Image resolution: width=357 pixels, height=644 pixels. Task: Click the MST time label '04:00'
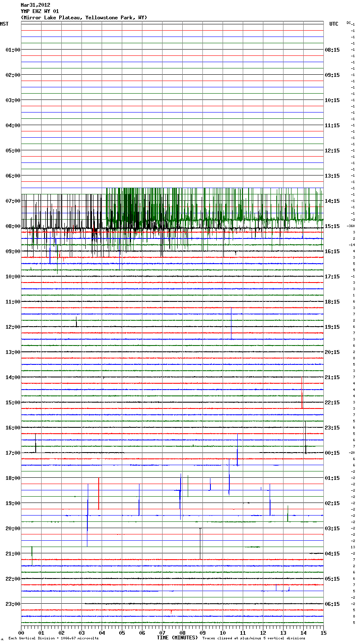click(13, 126)
